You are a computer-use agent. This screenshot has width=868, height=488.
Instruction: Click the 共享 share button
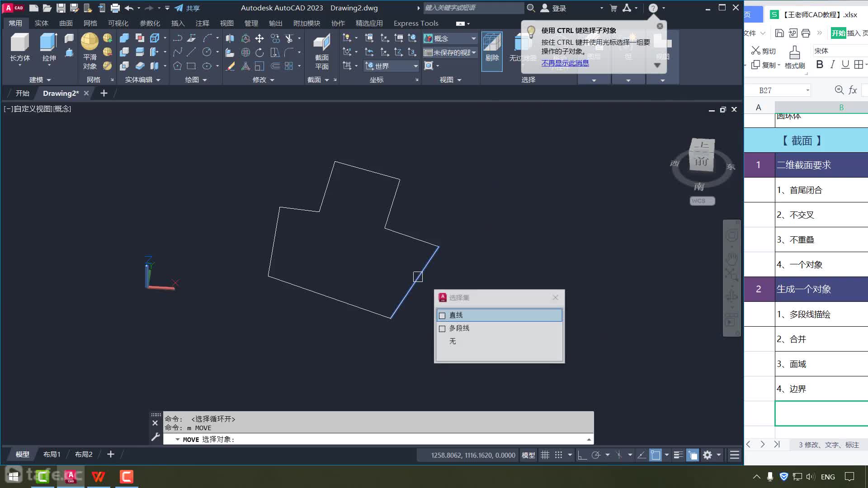pos(187,8)
